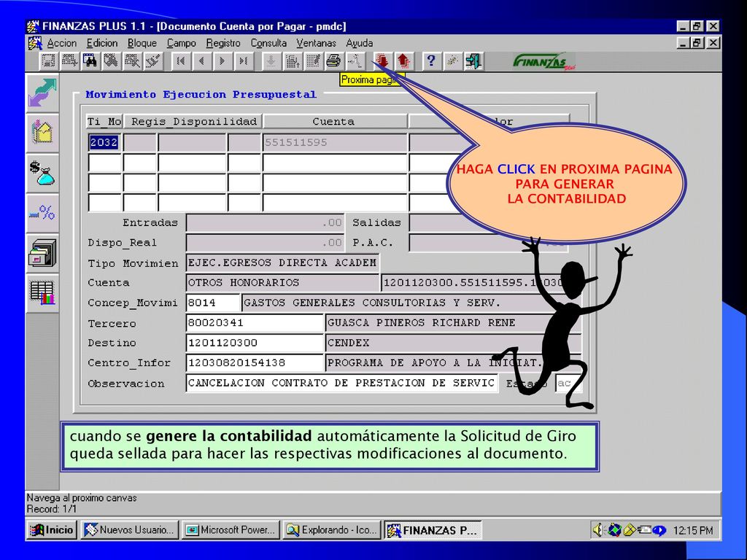The height and width of the screenshot is (560, 747).
Task: Click the 'Record: 1/1' status text
Action: [52, 509]
